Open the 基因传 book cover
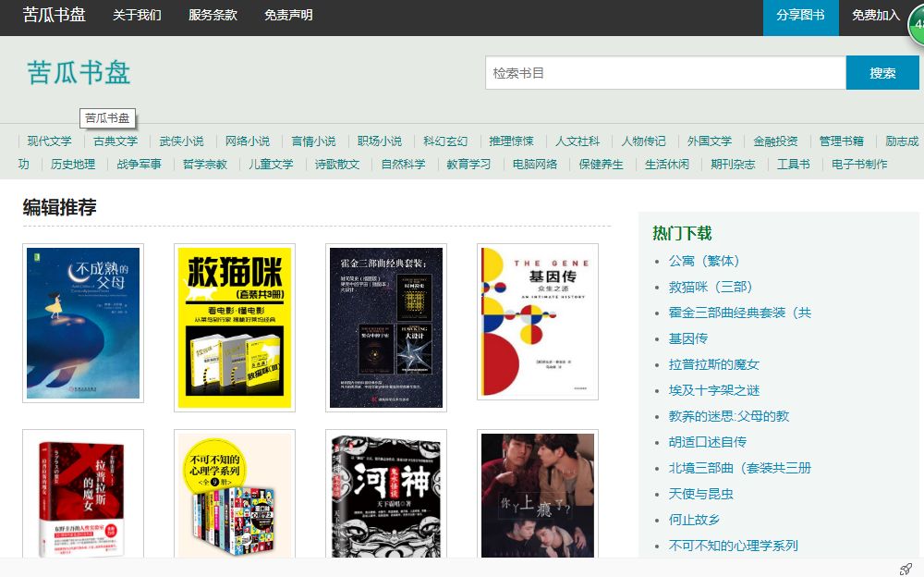 click(538, 322)
